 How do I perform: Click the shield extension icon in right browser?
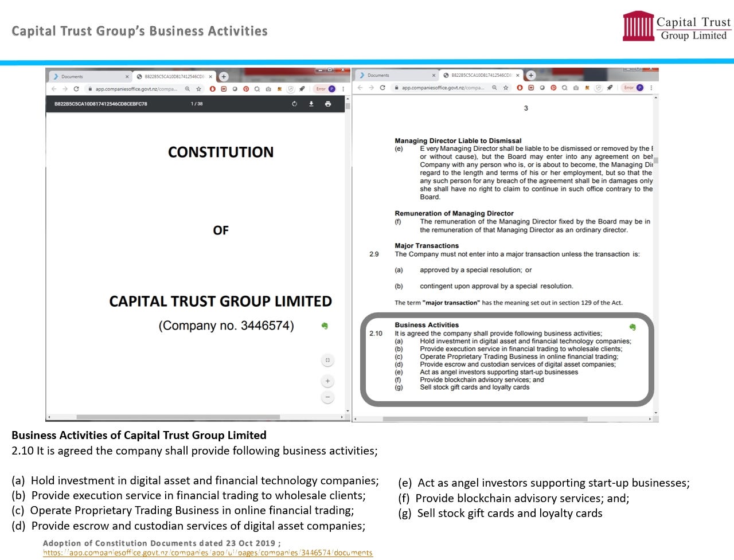pyautogui.click(x=598, y=88)
